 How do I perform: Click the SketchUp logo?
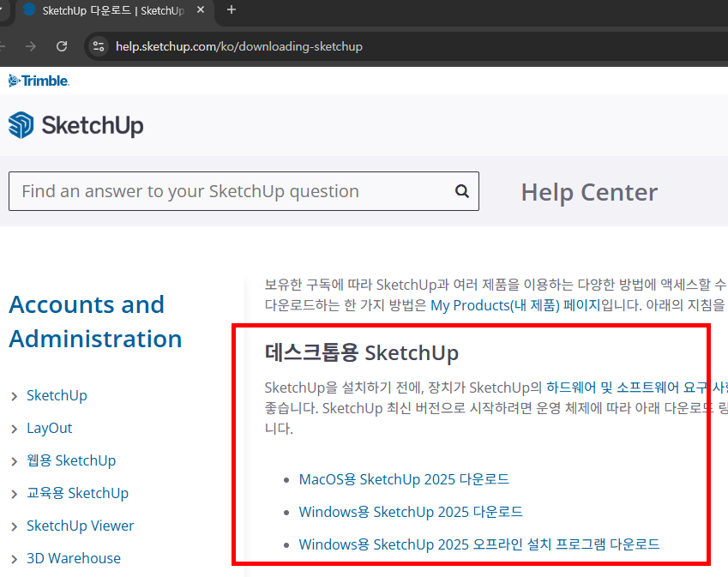coord(76,125)
